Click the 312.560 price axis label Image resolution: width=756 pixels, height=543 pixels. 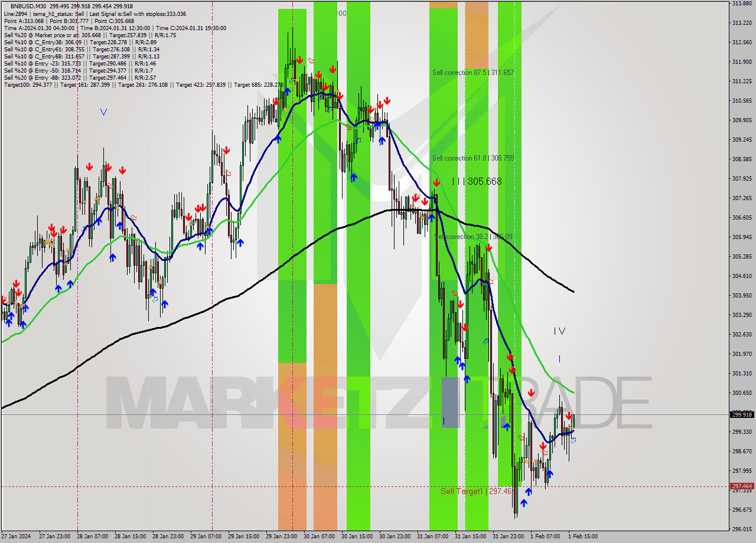pyautogui.click(x=742, y=42)
